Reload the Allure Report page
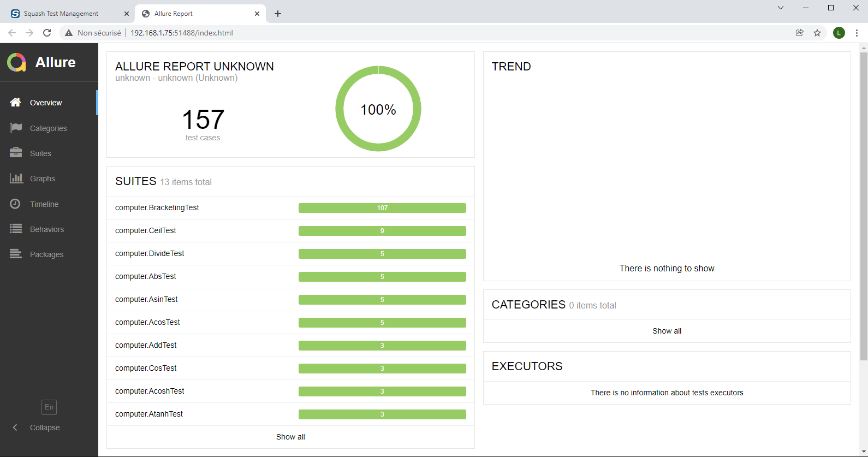This screenshot has height=457, width=868. (x=47, y=33)
